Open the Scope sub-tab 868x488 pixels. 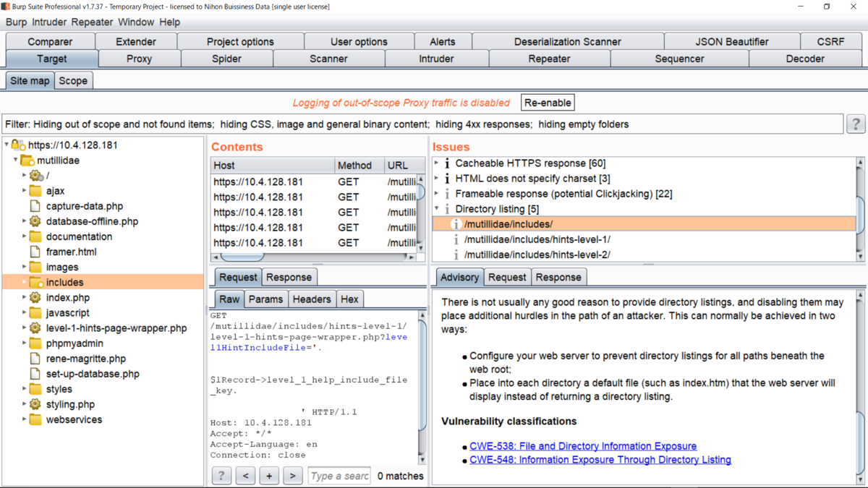click(73, 81)
